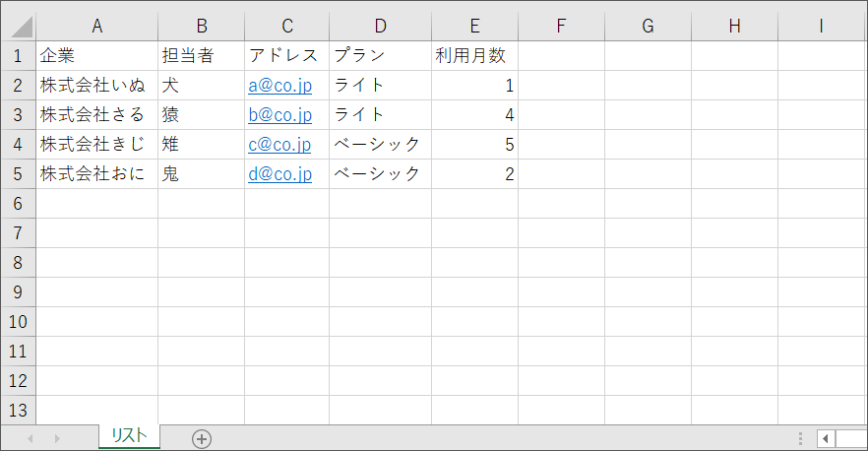Screen dimensions: 868x451
Task: Click the d@co.jp address link
Action: (279, 174)
